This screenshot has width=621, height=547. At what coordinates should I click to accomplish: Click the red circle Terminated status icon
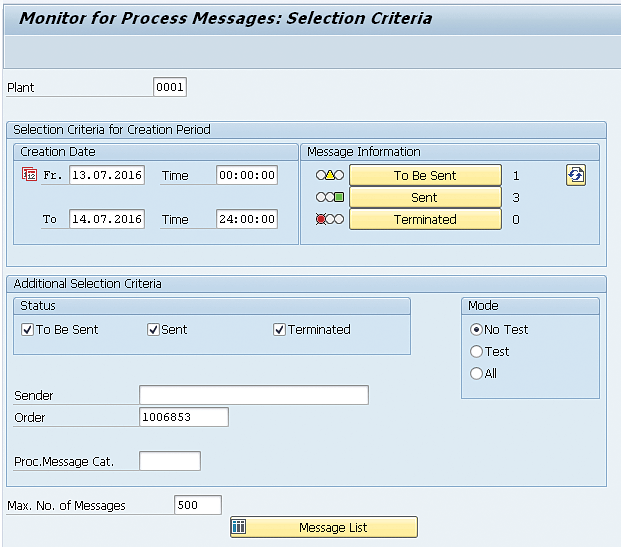321,219
